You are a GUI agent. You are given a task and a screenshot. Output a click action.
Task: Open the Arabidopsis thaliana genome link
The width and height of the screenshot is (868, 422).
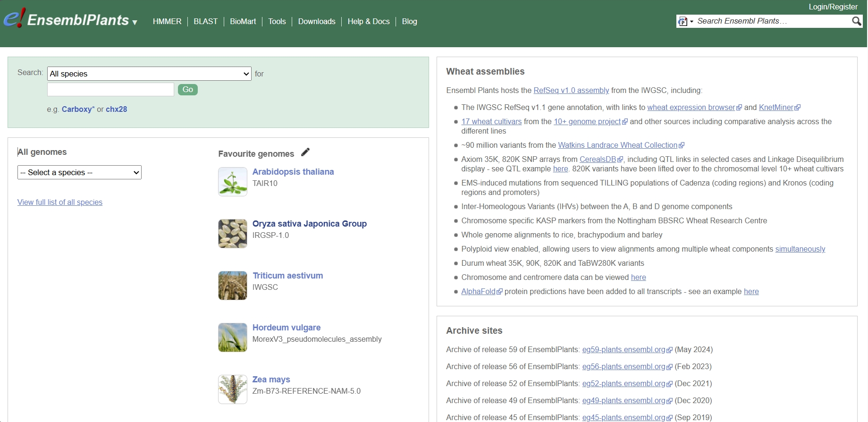[293, 172]
